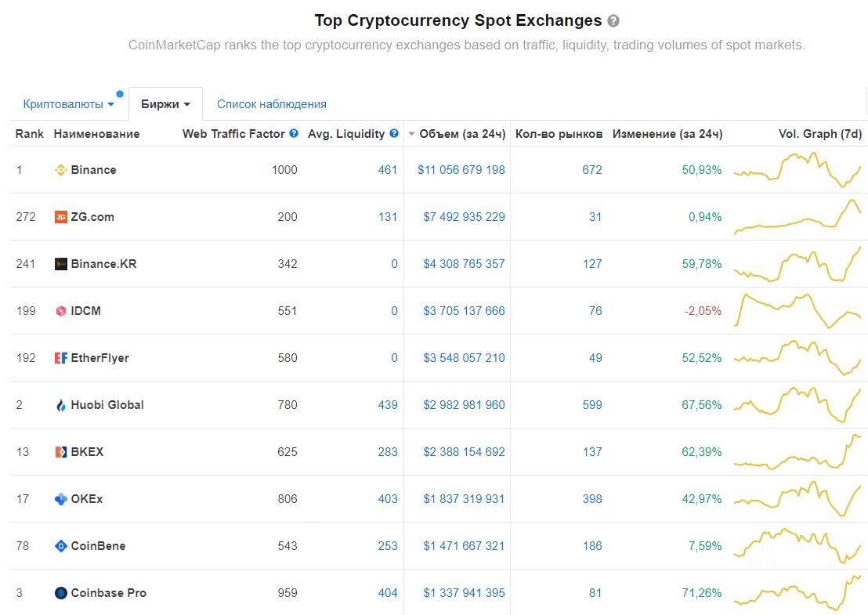Viewport: 868px width, 615px height.
Task: Click ZG.com rank number 272
Action: point(26,217)
